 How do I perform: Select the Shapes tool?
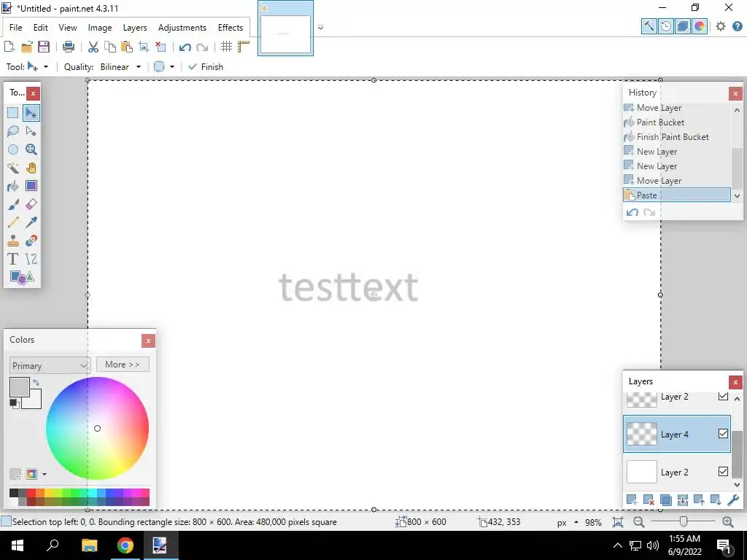(22, 277)
